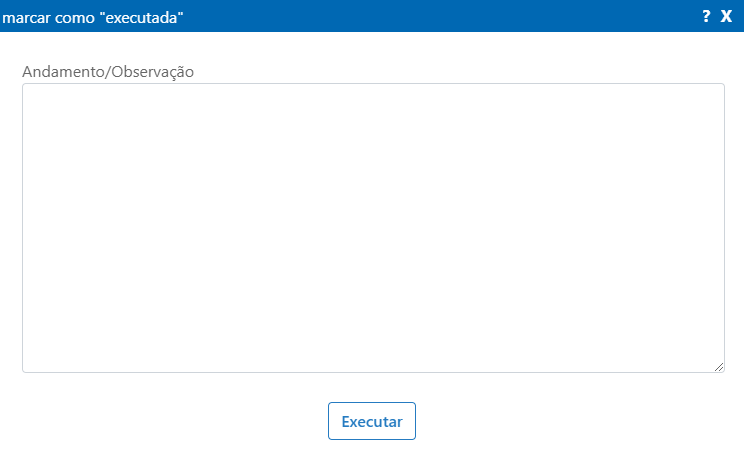
Task: Click the text area resize grip
Action: (718, 367)
